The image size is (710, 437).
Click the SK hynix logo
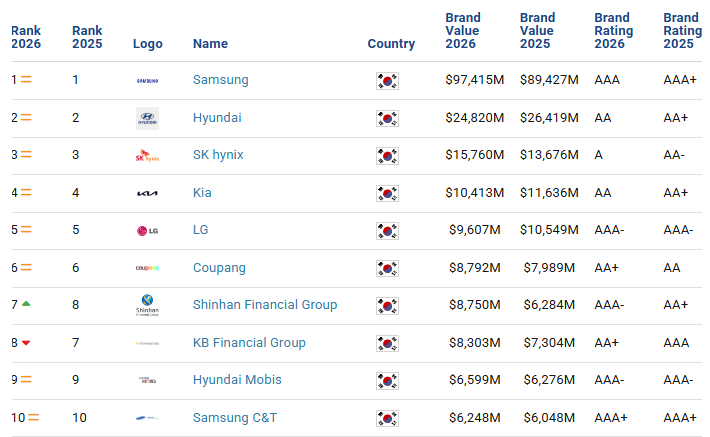pyautogui.click(x=148, y=156)
